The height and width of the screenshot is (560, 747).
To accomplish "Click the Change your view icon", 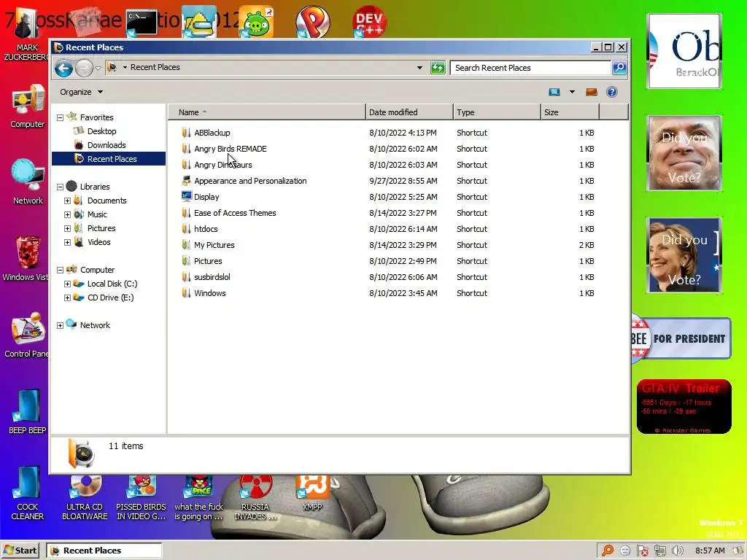I will pyautogui.click(x=554, y=92).
